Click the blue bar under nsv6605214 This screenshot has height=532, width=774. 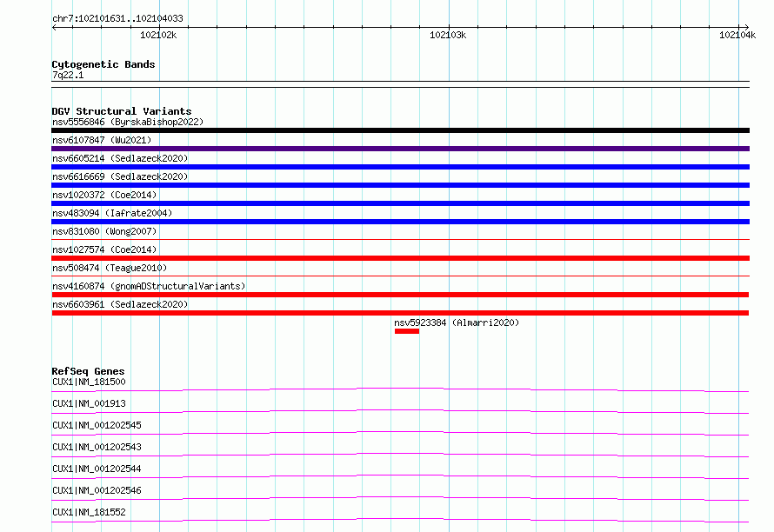pos(400,167)
